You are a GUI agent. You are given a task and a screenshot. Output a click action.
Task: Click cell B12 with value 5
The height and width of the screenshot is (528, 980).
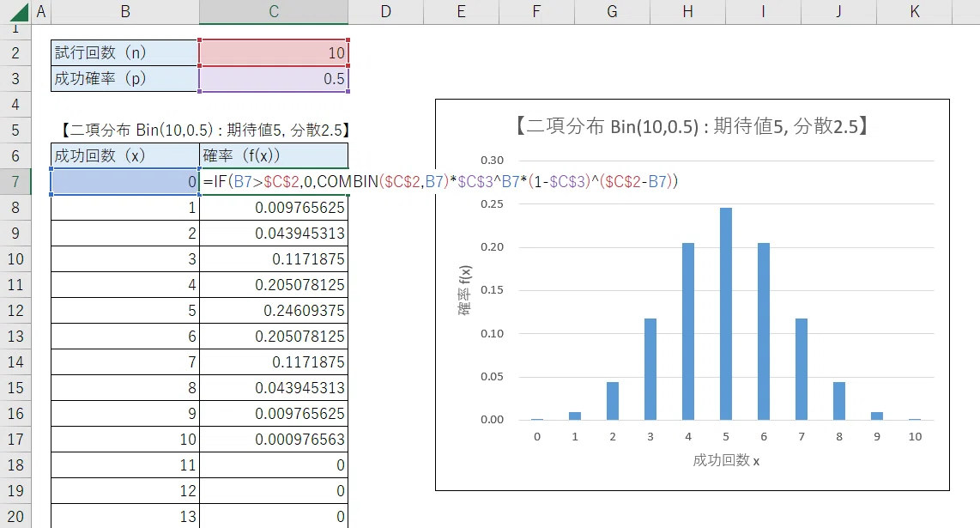(125, 311)
